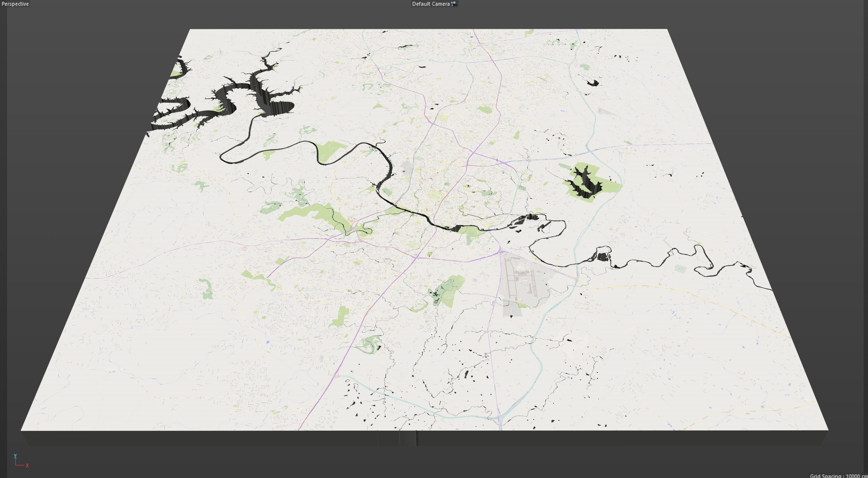Click the camera icon beside Default Camera

point(453,4)
